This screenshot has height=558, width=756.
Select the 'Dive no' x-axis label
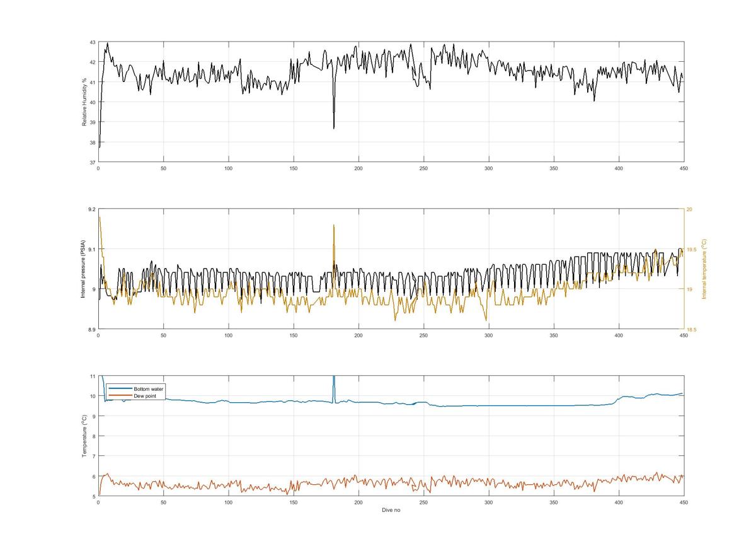(x=391, y=510)
